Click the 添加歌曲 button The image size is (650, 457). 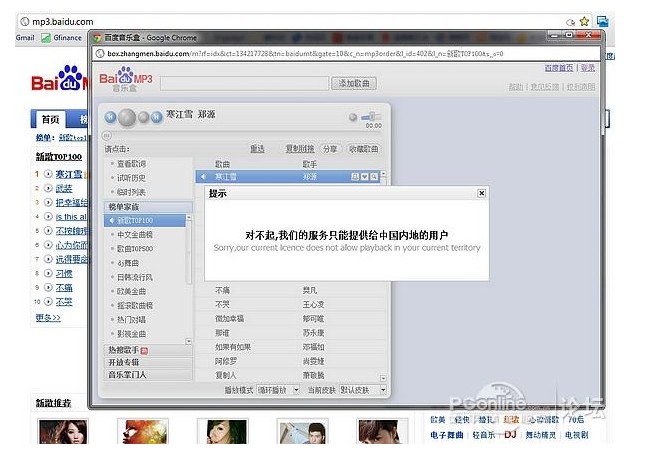354,83
